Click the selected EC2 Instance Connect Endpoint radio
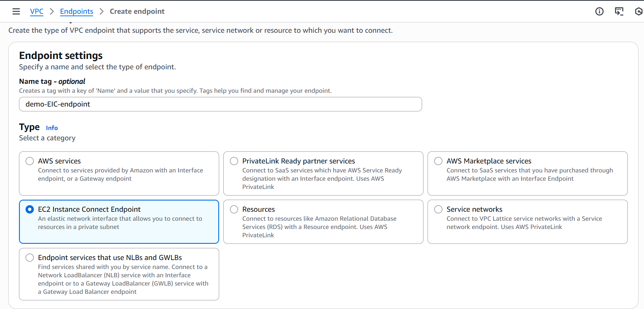The image size is (644, 309). [30, 209]
